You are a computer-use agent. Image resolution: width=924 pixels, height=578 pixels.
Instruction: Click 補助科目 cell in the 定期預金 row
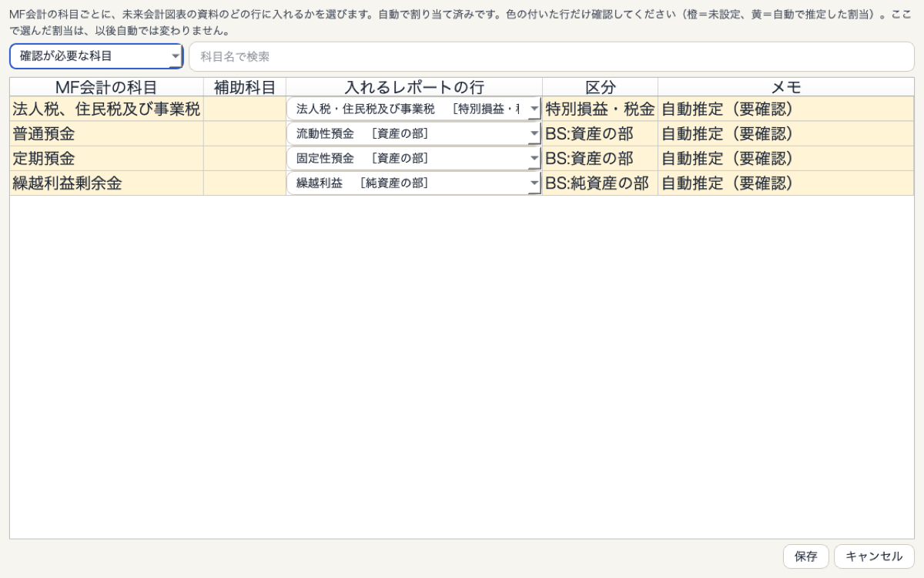(245, 158)
